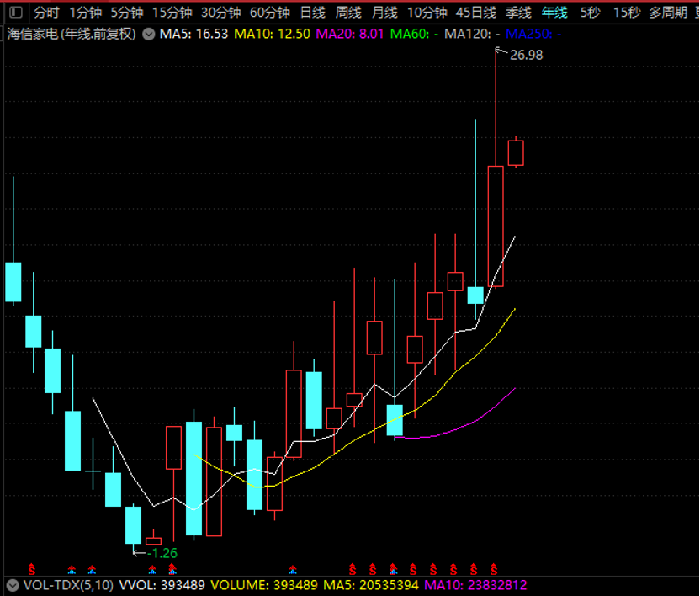Click the MA5: 16.53 indicator label
700x596 pixels.
(x=194, y=34)
